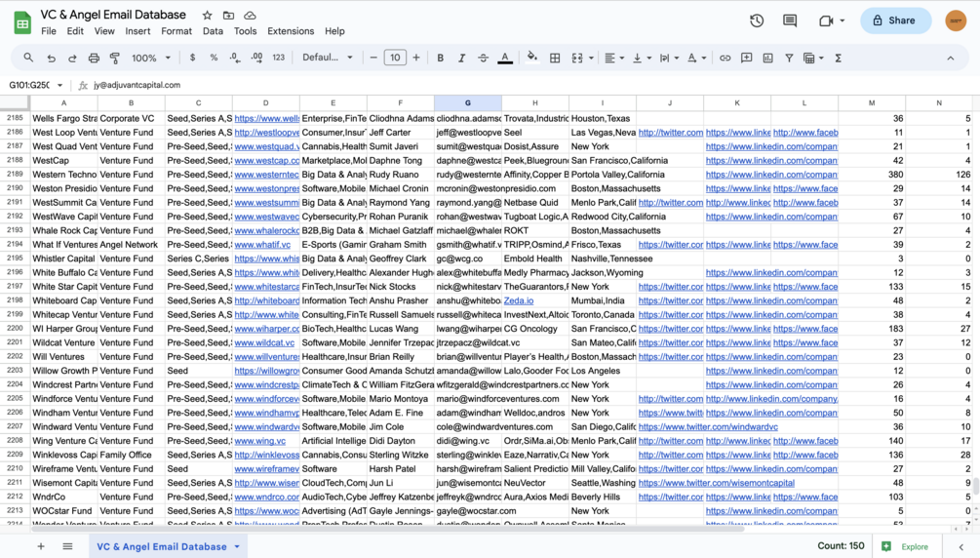Image resolution: width=980 pixels, height=558 pixels.
Task: Open the text color picker
Action: [x=505, y=58]
